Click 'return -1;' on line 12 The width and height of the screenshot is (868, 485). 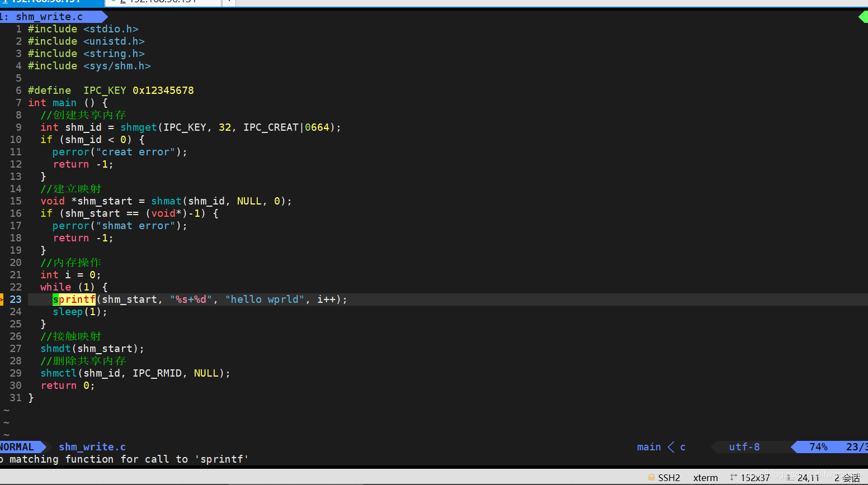tap(83, 164)
